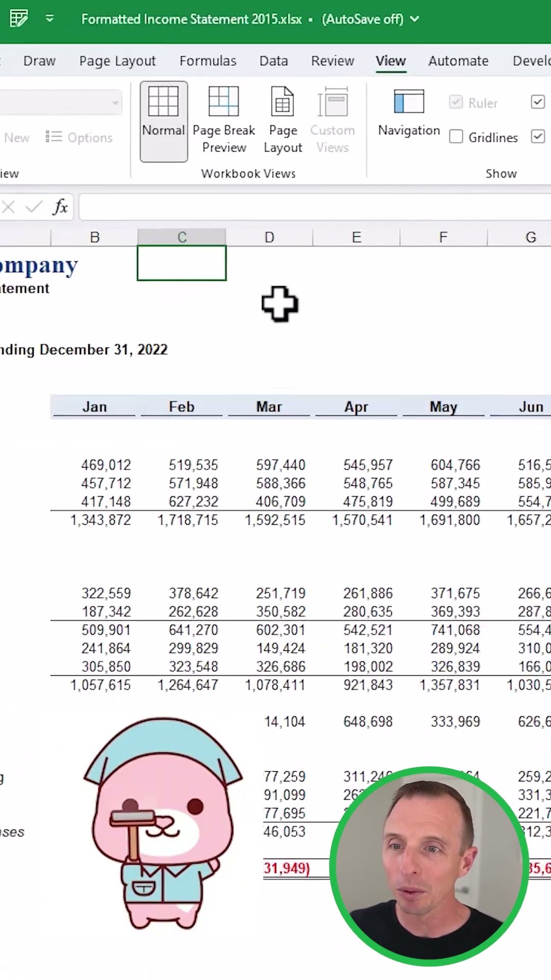This screenshot has height=980, width=551.
Task: Click the New sheet view button
Action: pyautogui.click(x=16, y=137)
